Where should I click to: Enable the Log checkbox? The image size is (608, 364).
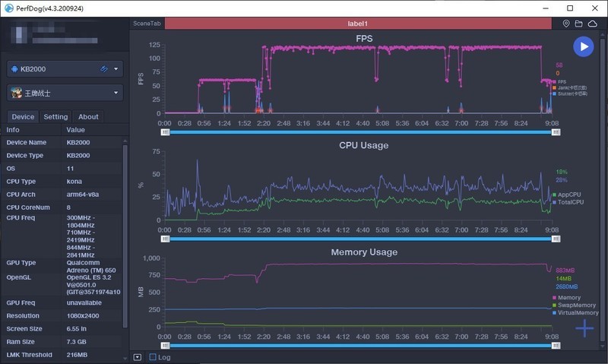153,356
